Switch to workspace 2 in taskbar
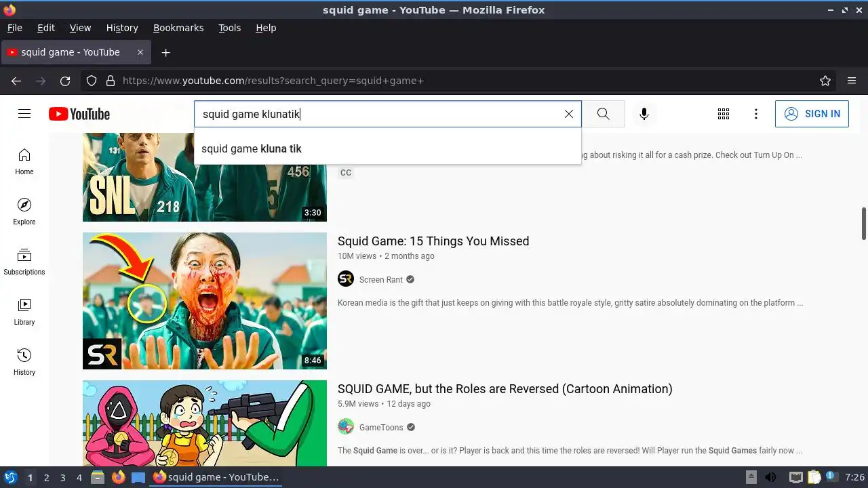The image size is (868, 488). 46,478
